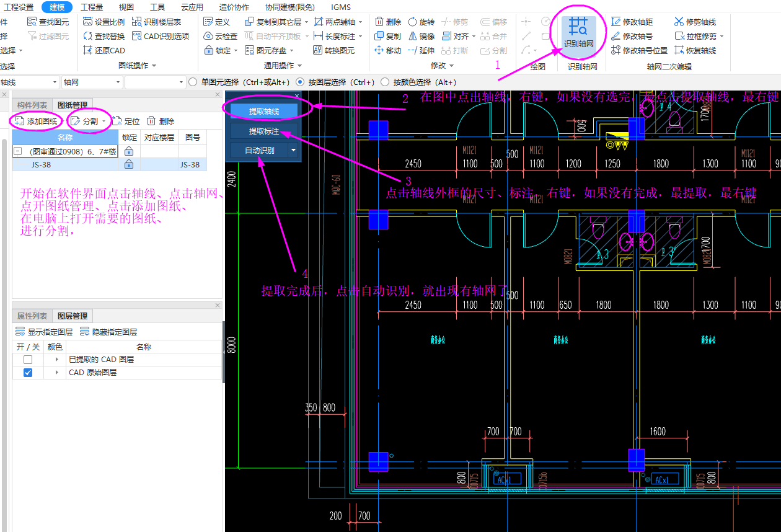Expand 已提取的 CAD 图层 color arrow
This screenshot has height=532, width=781.
click(x=56, y=360)
